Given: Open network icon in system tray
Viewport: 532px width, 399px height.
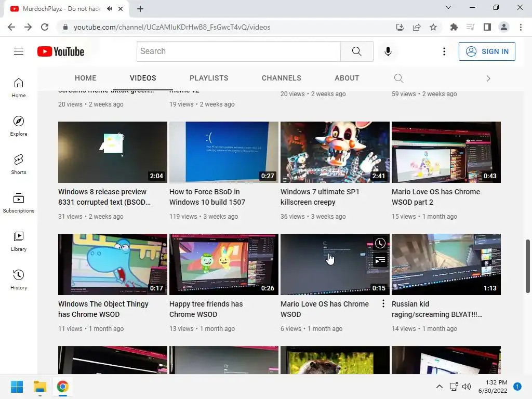Looking at the screenshot, I should pos(454,387).
